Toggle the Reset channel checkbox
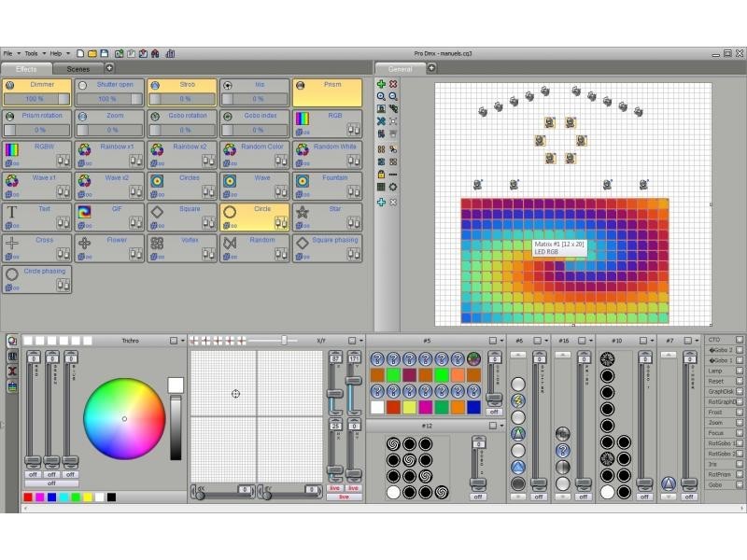 tap(739, 381)
